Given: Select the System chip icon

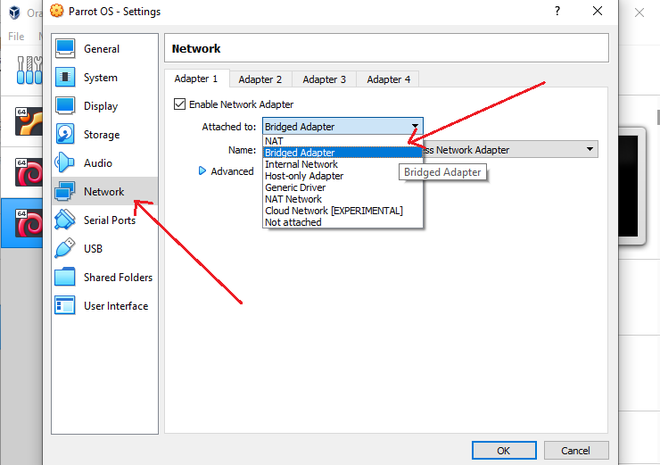Looking at the screenshot, I should 65,77.
